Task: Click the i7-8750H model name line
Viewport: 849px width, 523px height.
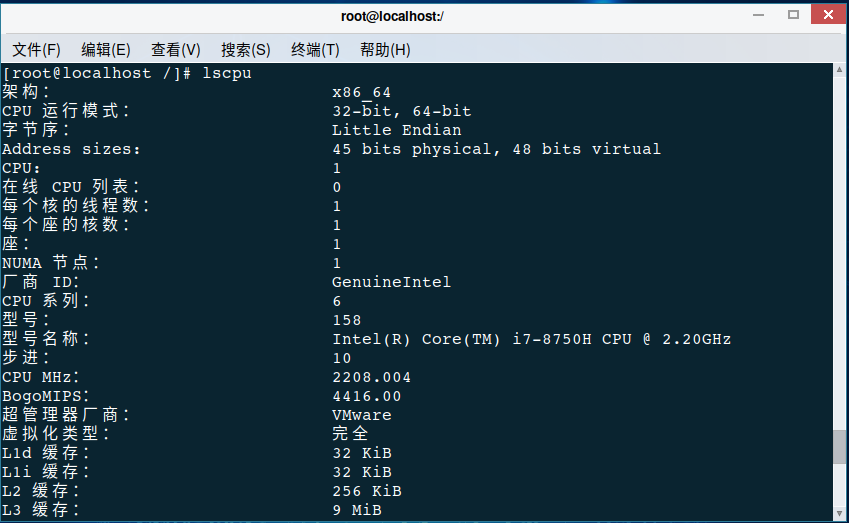Action: tap(531, 339)
